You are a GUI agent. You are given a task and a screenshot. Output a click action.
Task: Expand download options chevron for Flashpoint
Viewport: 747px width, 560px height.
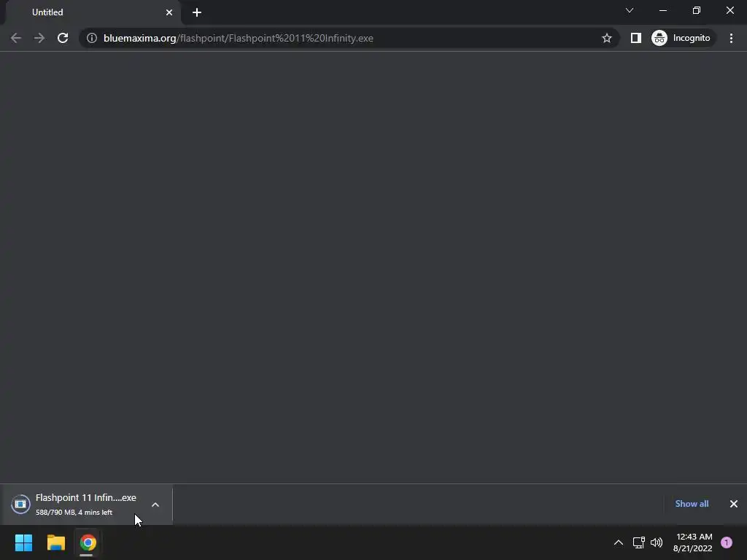[x=155, y=505]
